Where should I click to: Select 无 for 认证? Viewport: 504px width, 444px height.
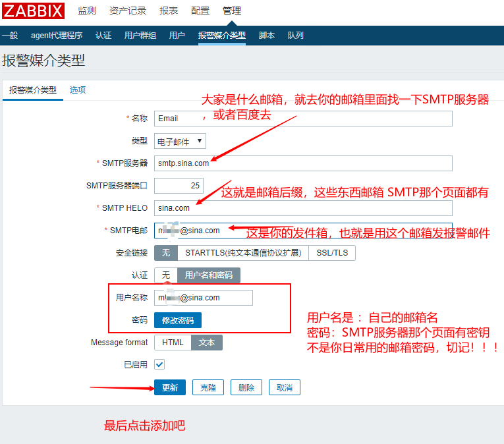(166, 275)
